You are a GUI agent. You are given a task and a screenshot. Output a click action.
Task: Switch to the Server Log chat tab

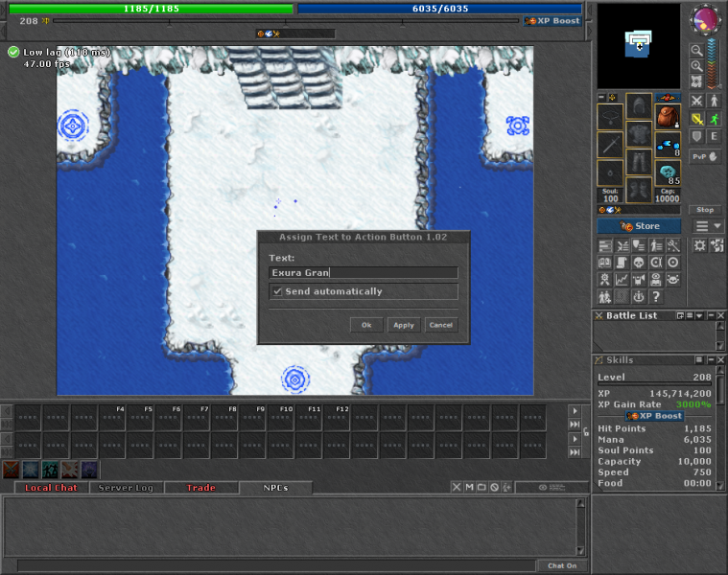127,488
